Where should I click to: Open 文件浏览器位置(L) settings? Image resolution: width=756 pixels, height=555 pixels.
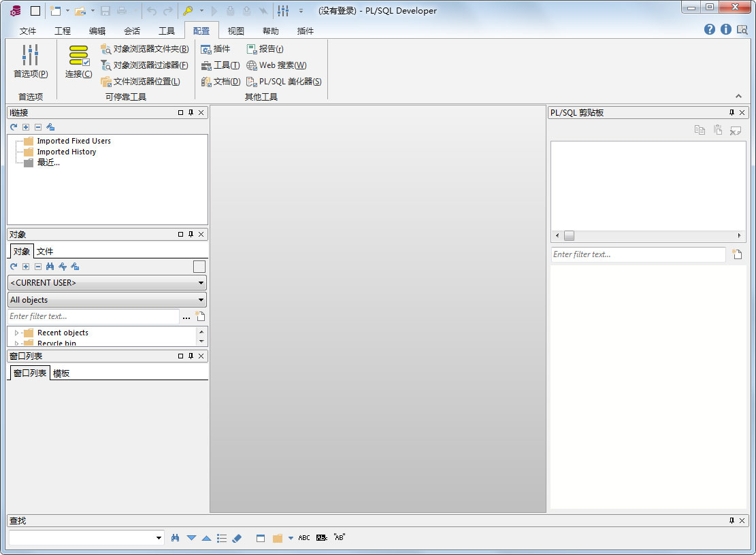[140, 82]
